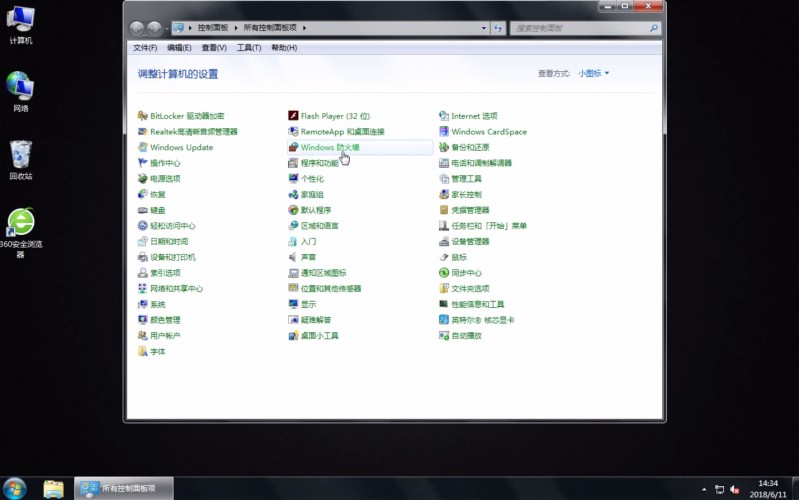This screenshot has width=799, height=500.
Task: Click the muted volume tray icon
Action: (735, 489)
